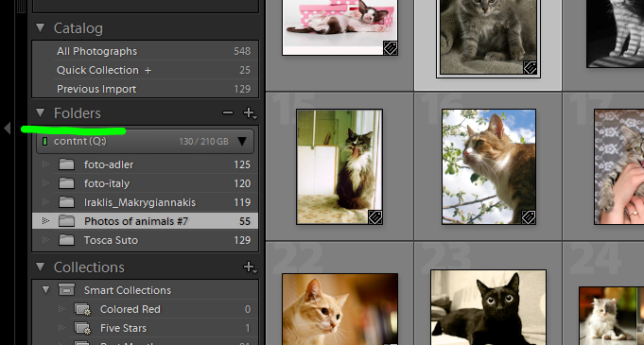Expand the Tosca Suto folder arrow
This screenshot has height=345, width=644.
pos(45,240)
